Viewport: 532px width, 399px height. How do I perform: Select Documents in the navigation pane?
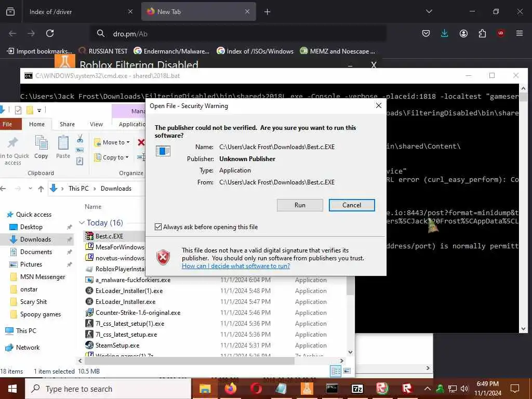pos(36,252)
